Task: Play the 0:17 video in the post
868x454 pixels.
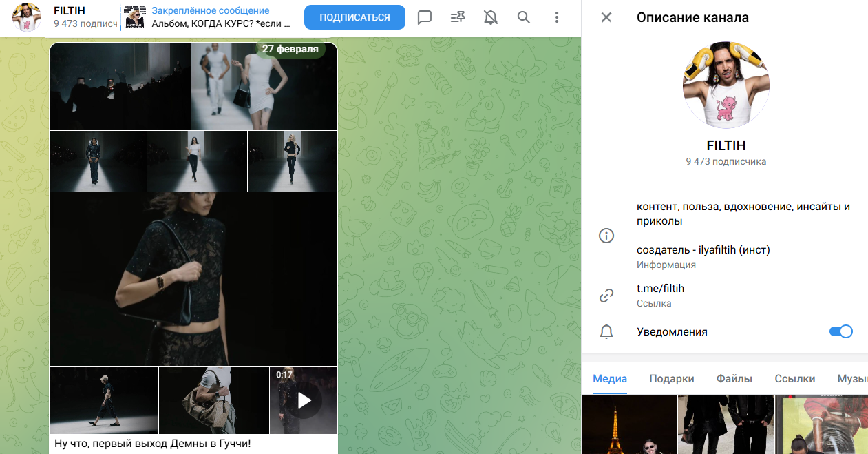Action: (304, 400)
